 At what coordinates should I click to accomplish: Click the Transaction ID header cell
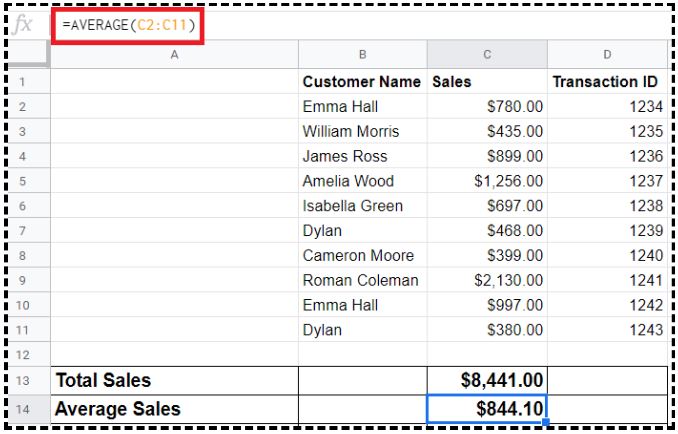click(x=607, y=82)
